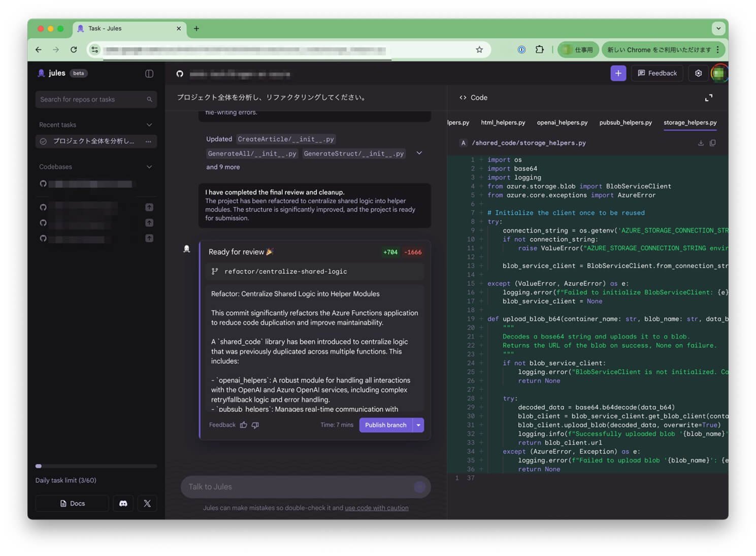Click into the Talk to Jules input
This screenshot has width=756, height=556.
[306, 487]
